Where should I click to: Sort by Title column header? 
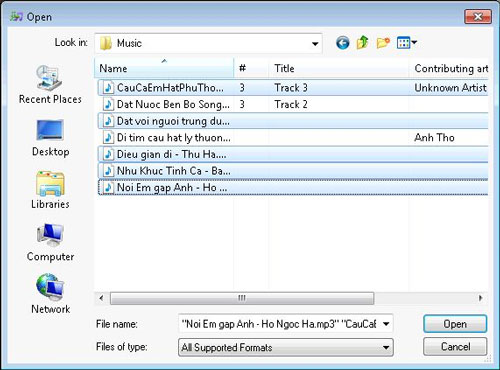coord(338,68)
